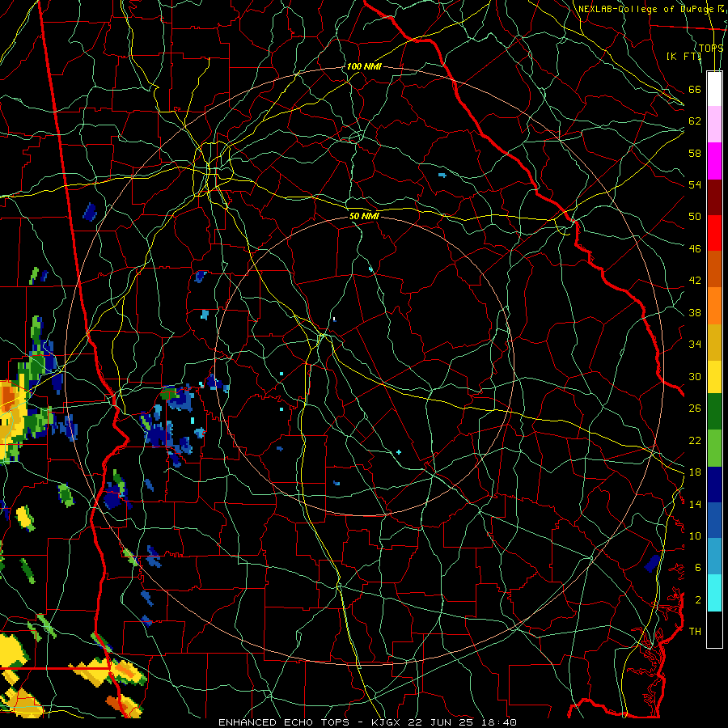Pick the dark orange legend swatch
Image resolution: width=728 pixels, height=728 pixels.
click(x=714, y=269)
